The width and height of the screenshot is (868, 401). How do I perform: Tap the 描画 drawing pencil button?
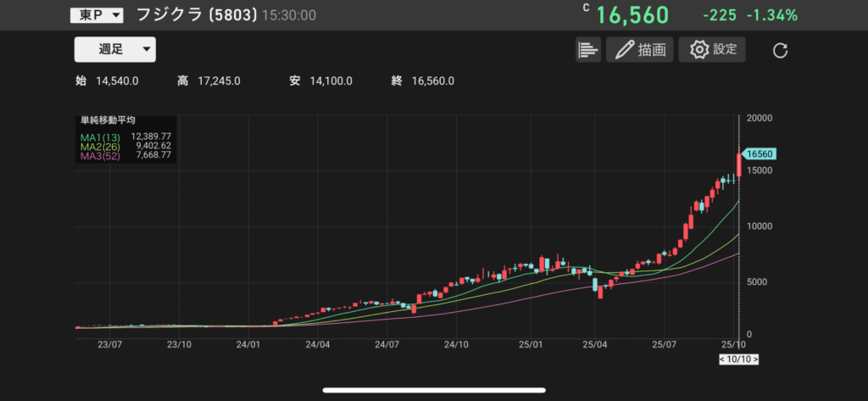639,50
